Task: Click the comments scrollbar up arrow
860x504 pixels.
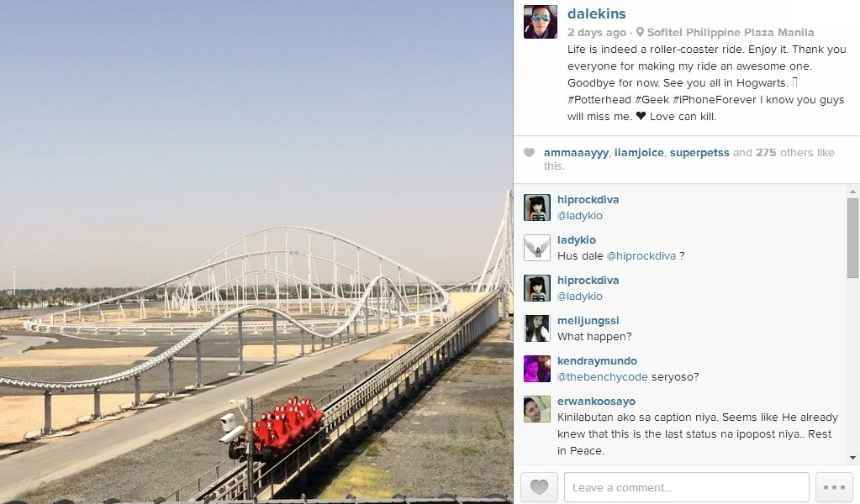Action: point(852,192)
